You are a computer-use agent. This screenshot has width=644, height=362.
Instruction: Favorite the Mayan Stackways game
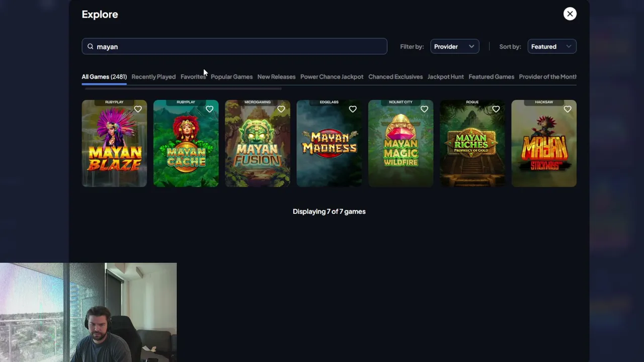point(568,109)
